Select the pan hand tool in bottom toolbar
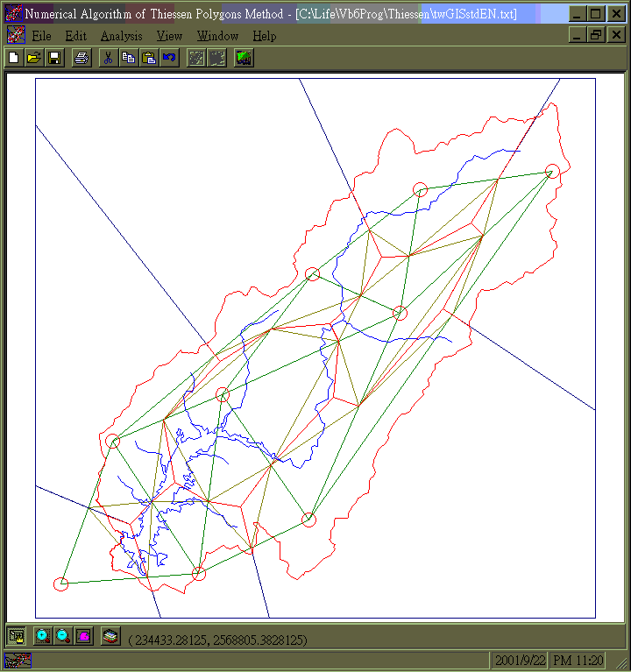 (x=17, y=636)
